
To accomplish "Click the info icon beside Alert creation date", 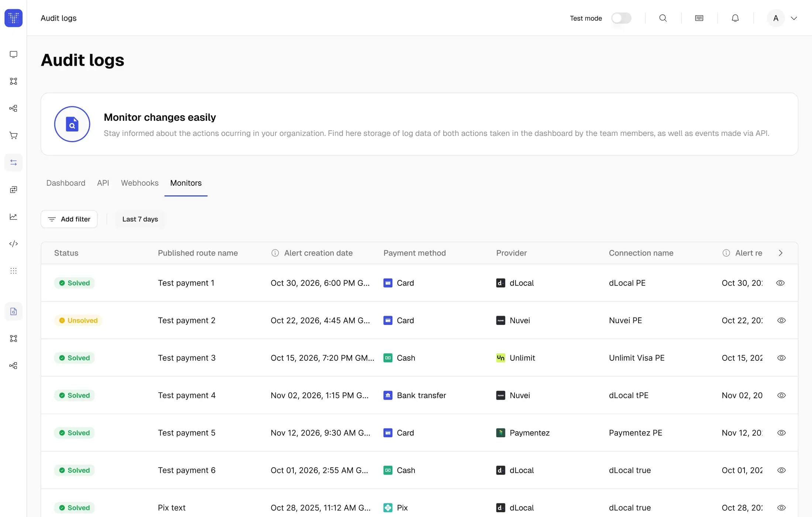I will click(x=275, y=253).
